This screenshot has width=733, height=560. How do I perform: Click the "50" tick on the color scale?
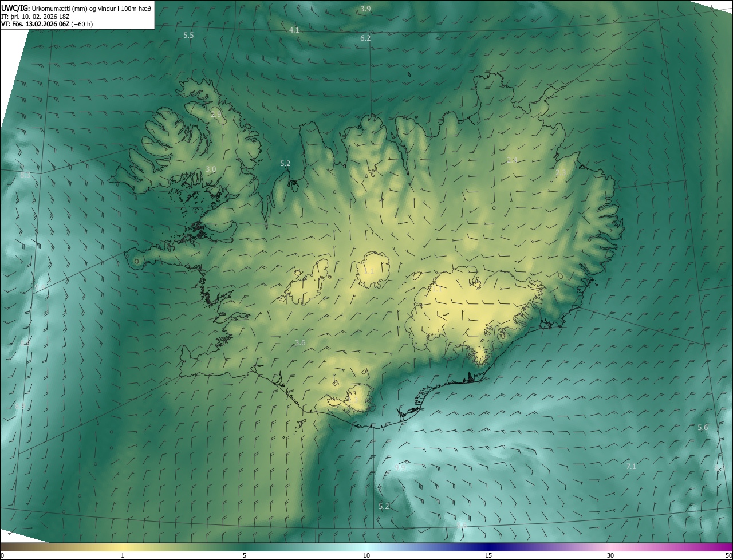click(x=728, y=555)
